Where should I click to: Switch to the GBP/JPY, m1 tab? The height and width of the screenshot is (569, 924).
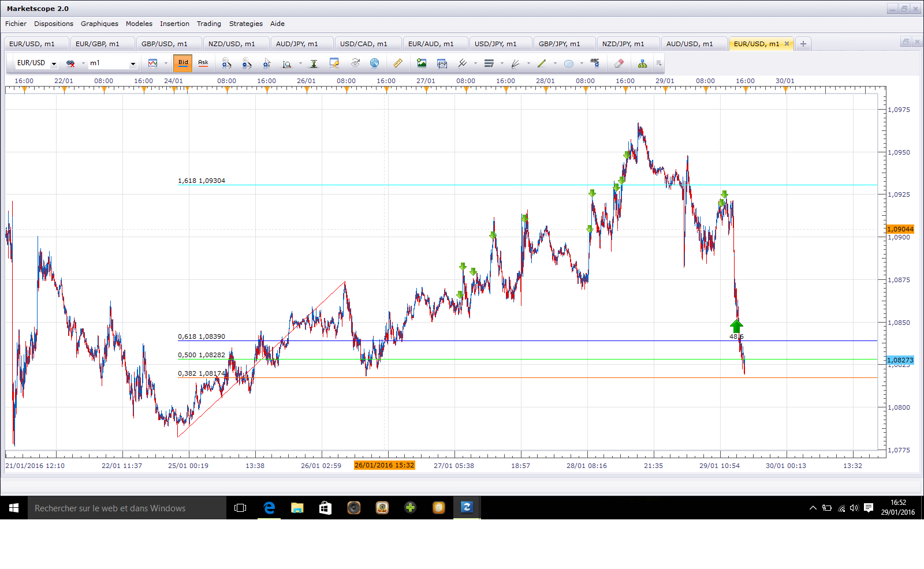point(559,44)
